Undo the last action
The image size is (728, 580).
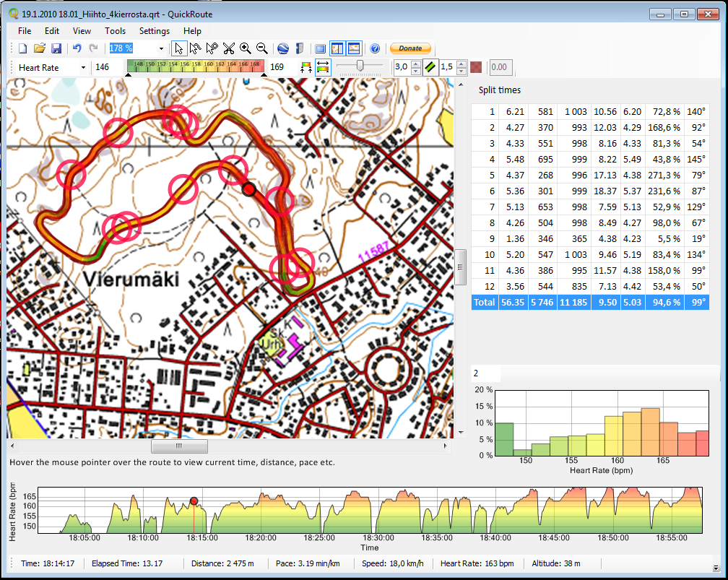click(x=77, y=48)
